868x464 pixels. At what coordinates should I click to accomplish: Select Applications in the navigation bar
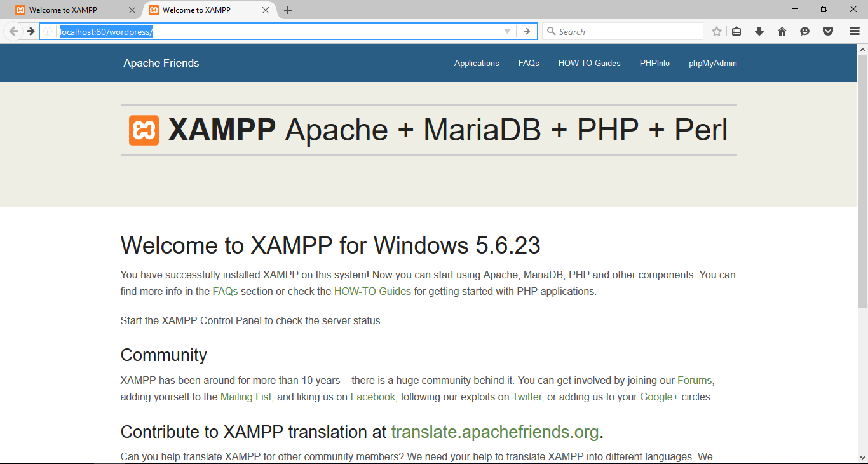(477, 63)
